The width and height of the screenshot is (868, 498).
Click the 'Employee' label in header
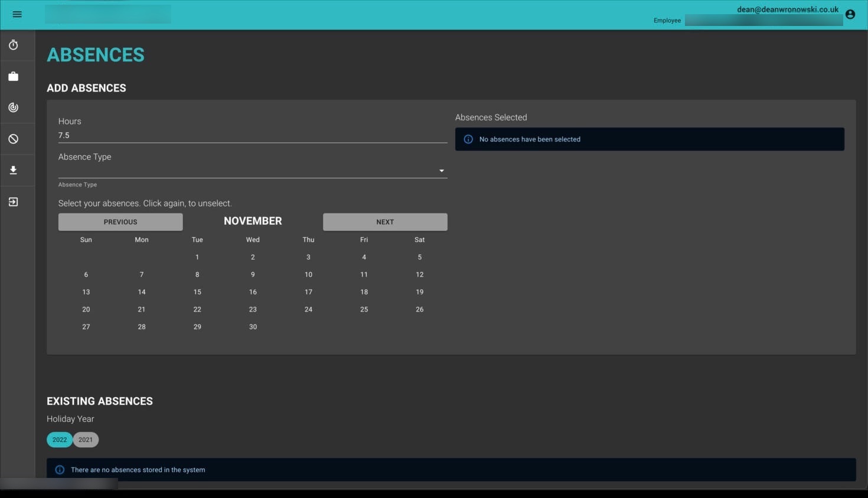click(x=667, y=21)
